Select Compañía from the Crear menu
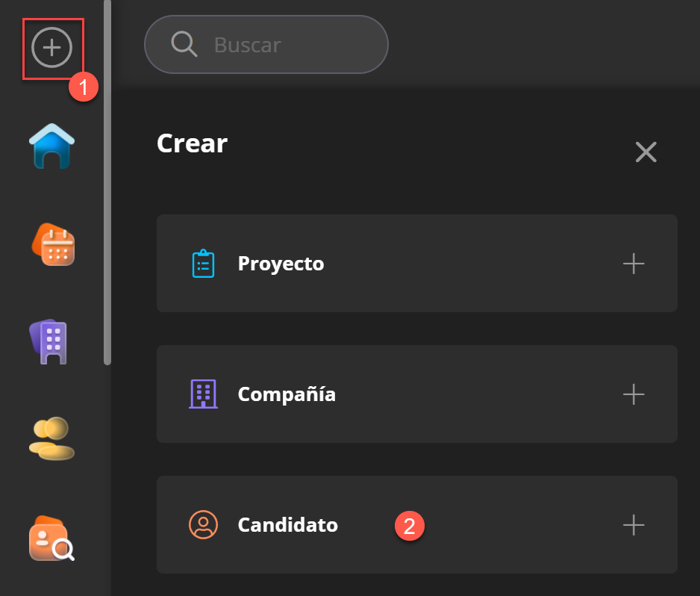The height and width of the screenshot is (596, 700). (x=287, y=394)
